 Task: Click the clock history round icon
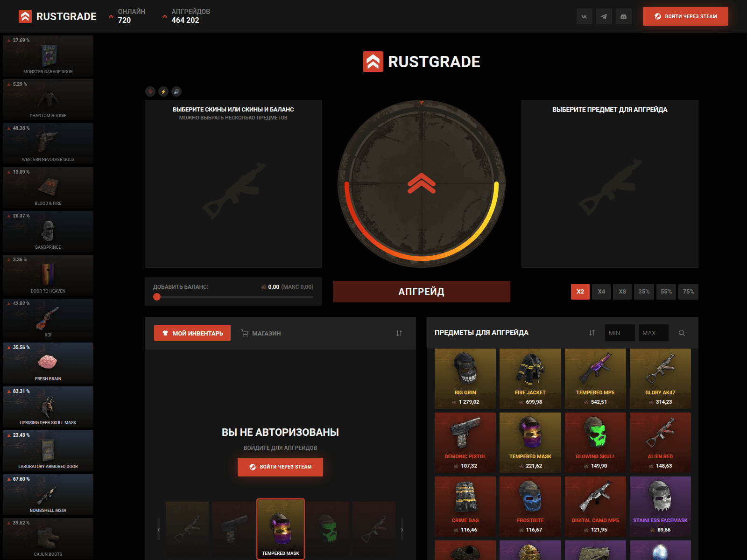(150, 91)
